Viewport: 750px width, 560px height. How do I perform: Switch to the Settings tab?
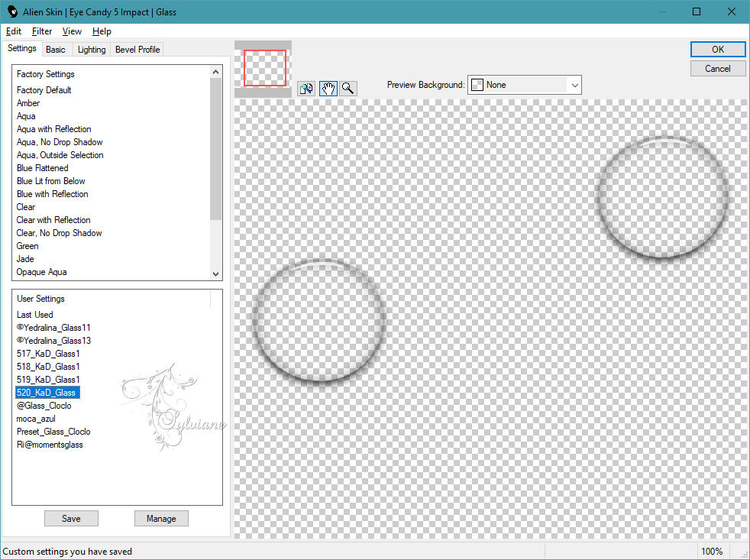coord(22,48)
